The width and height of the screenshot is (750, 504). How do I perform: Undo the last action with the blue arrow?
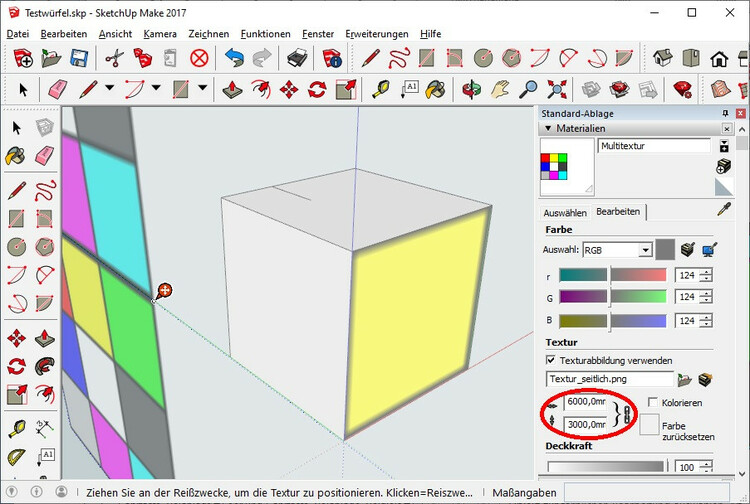point(234,58)
